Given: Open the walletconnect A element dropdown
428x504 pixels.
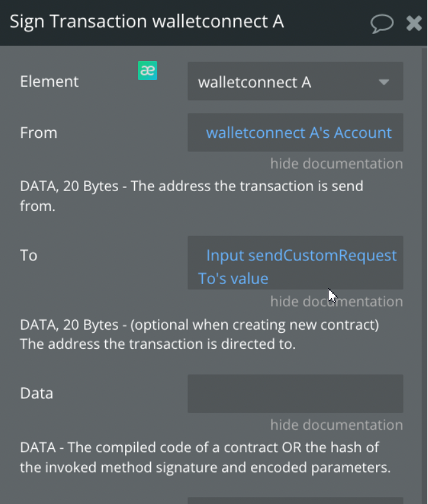Looking at the screenshot, I should coord(295,81).
